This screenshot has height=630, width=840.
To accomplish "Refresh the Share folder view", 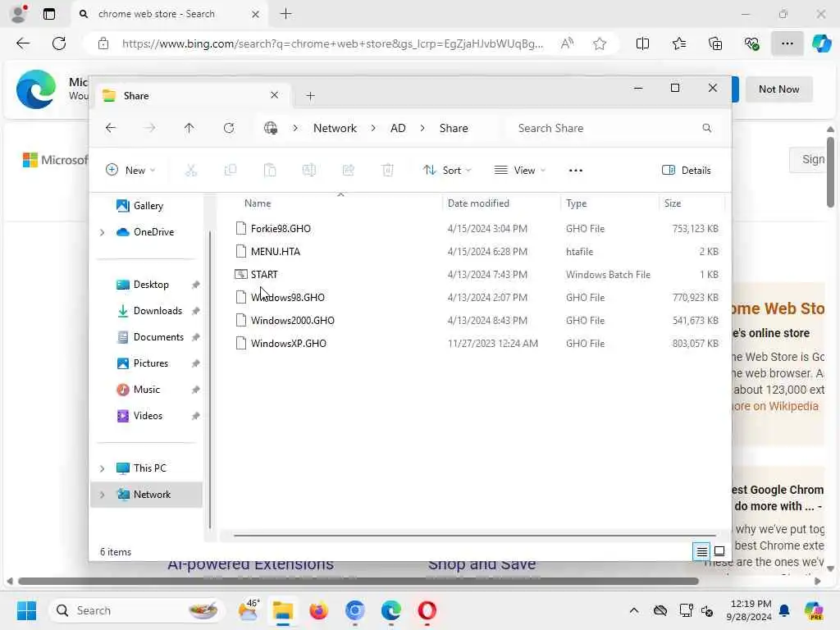I will click(x=229, y=128).
